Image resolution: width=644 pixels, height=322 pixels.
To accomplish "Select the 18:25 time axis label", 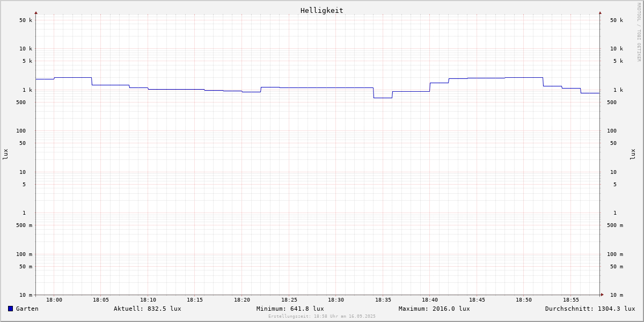I will (289, 300).
